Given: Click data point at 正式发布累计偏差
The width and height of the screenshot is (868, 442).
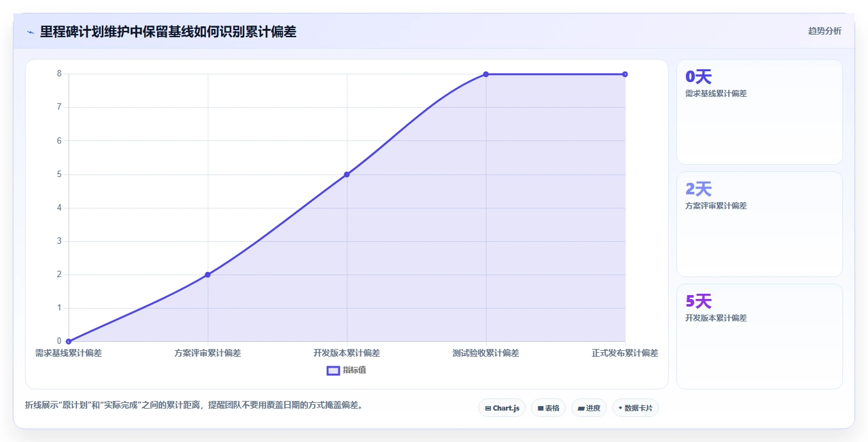Looking at the screenshot, I should point(625,74).
